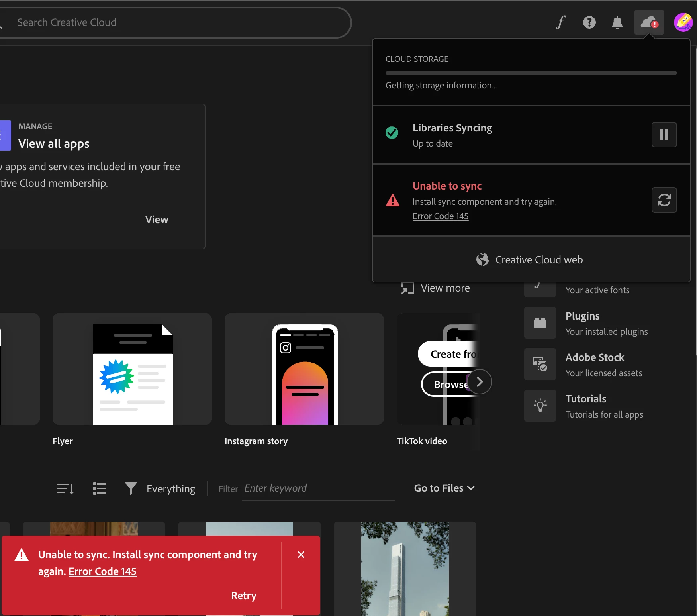The image size is (697, 616).
Task: Click the Search Creative Cloud field
Action: [x=175, y=22]
